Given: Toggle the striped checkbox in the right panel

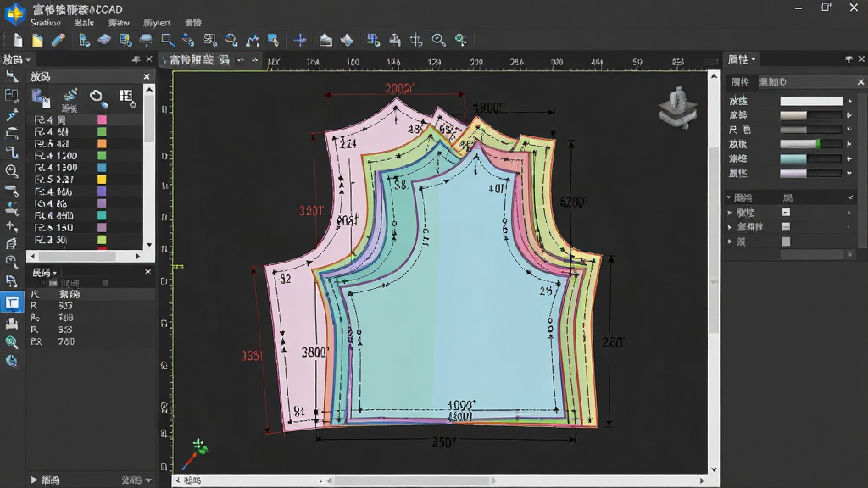Looking at the screenshot, I should [x=786, y=227].
